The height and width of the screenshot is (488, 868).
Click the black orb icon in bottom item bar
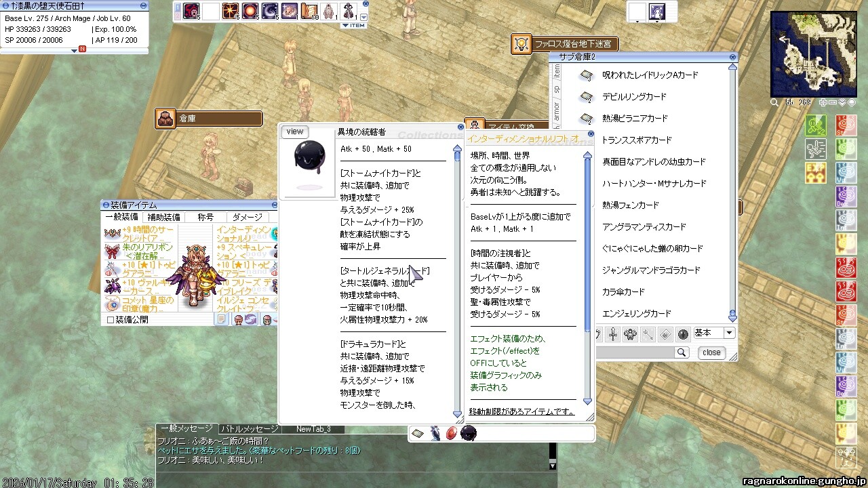coord(468,433)
